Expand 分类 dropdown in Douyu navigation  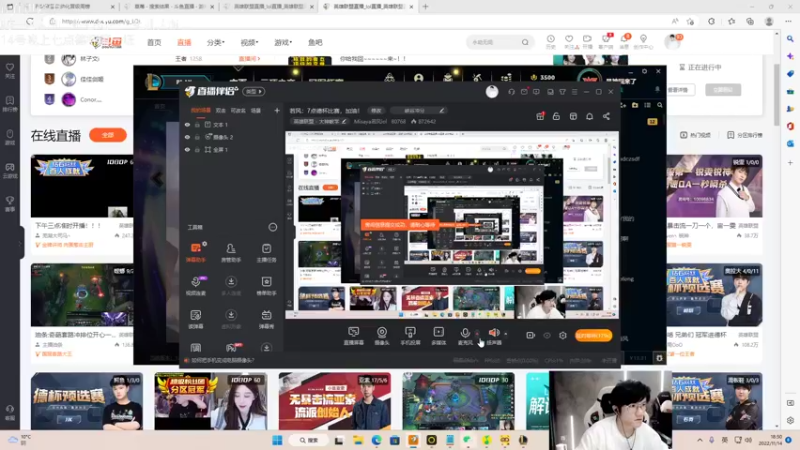[x=216, y=42]
